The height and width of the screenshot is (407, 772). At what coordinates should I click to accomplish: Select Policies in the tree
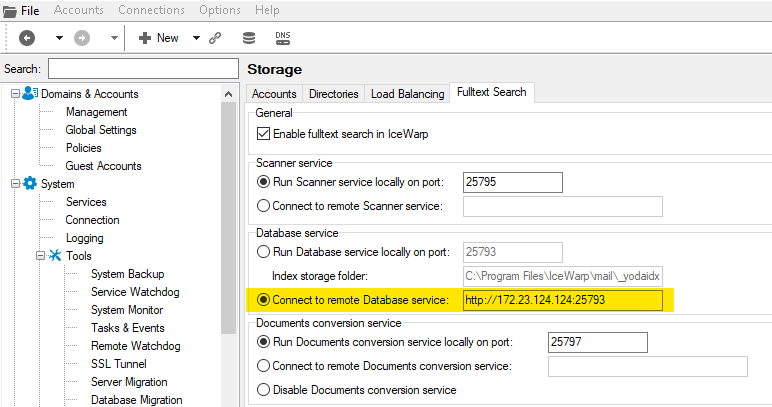pyautogui.click(x=84, y=148)
